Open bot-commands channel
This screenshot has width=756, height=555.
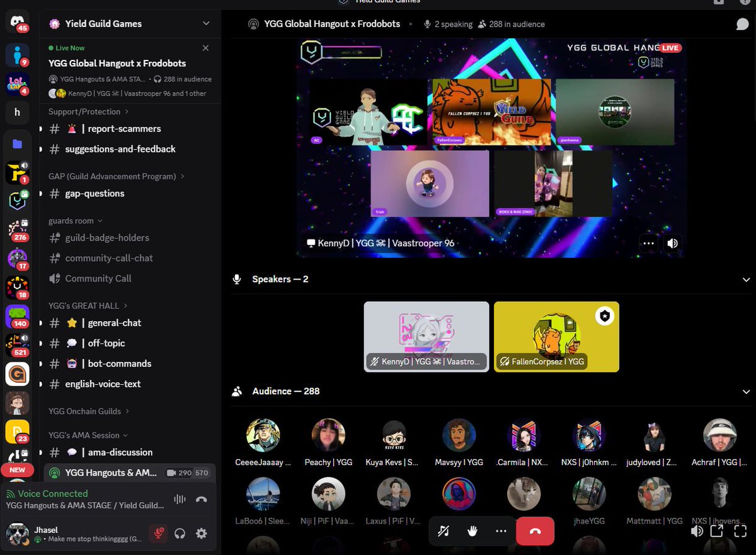tap(130, 363)
